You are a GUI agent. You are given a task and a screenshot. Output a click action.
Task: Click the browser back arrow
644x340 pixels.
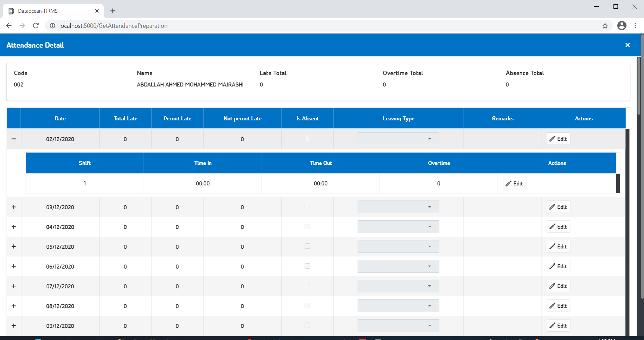coord(9,26)
